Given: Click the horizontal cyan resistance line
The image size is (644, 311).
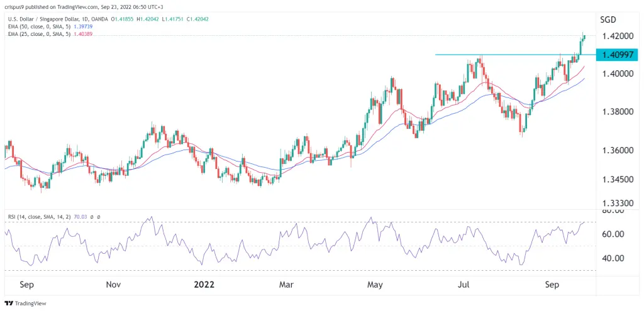Looking at the screenshot, I should (x=516, y=55).
